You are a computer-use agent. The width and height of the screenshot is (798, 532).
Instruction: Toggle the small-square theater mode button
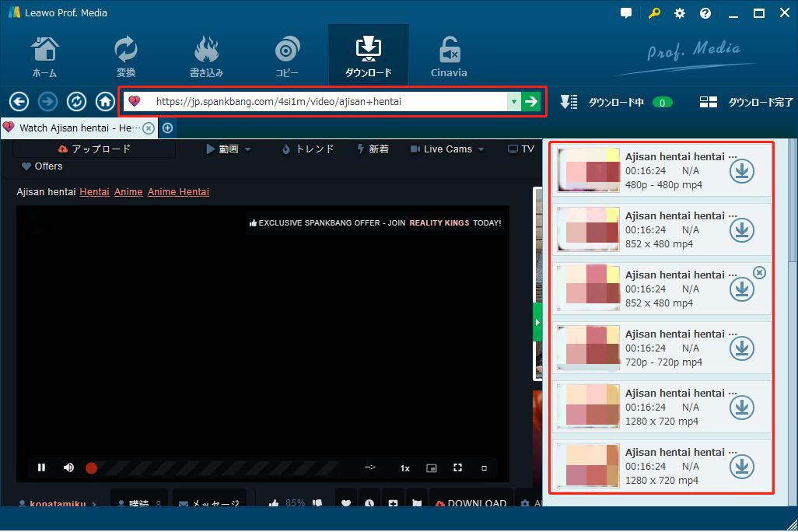(484, 468)
